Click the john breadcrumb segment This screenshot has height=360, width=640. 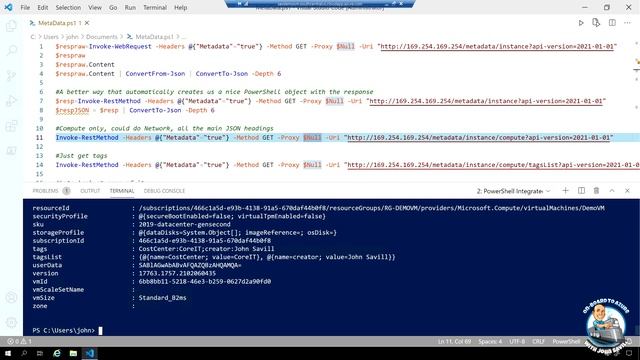click(72, 37)
